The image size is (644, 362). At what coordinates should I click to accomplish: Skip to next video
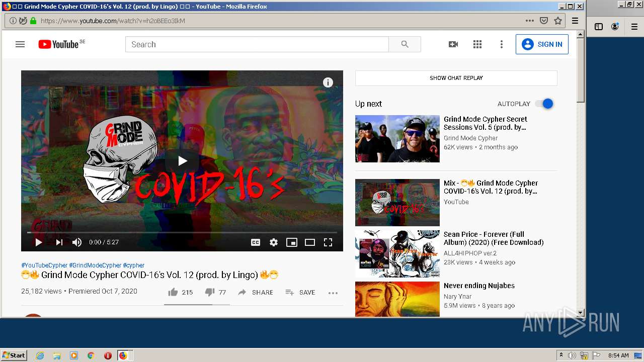(x=59, y=242)
